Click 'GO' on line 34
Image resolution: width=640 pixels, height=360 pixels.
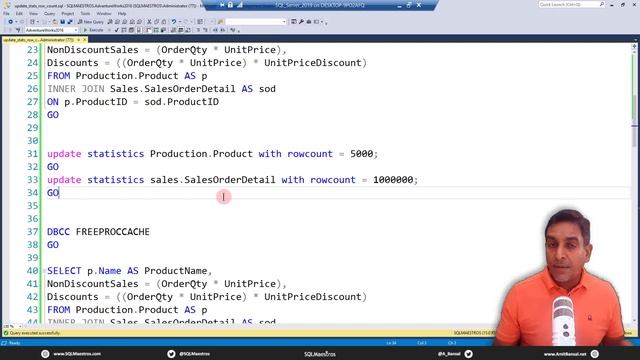point(53,193)
